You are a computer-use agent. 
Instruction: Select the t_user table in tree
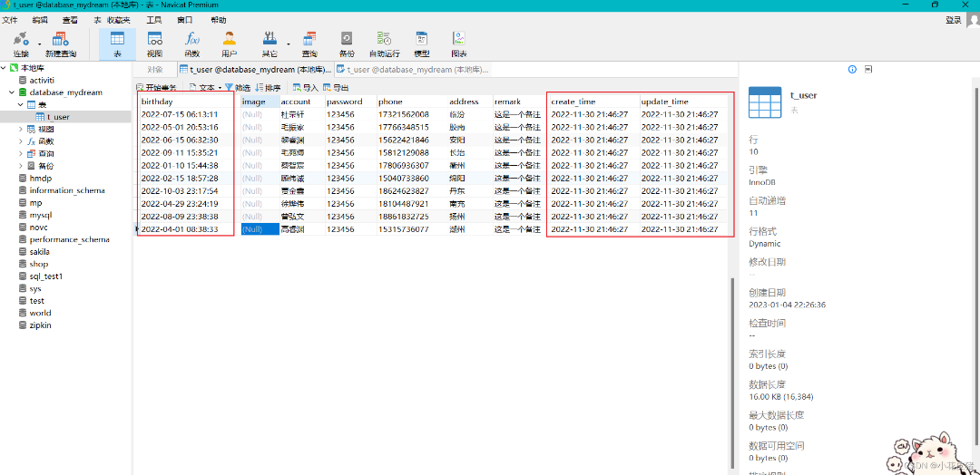tap(58, 117)
